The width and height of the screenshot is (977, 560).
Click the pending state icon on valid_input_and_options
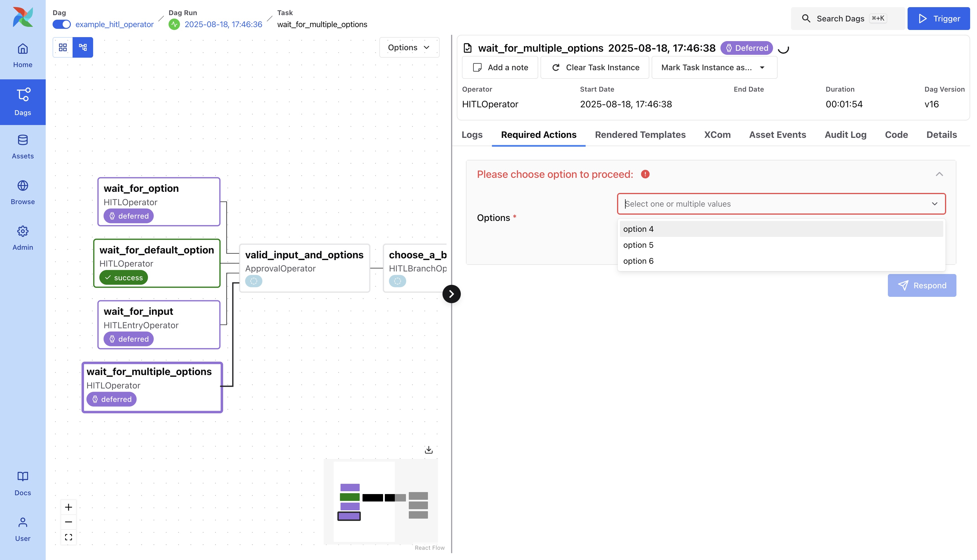pos(254,281)
